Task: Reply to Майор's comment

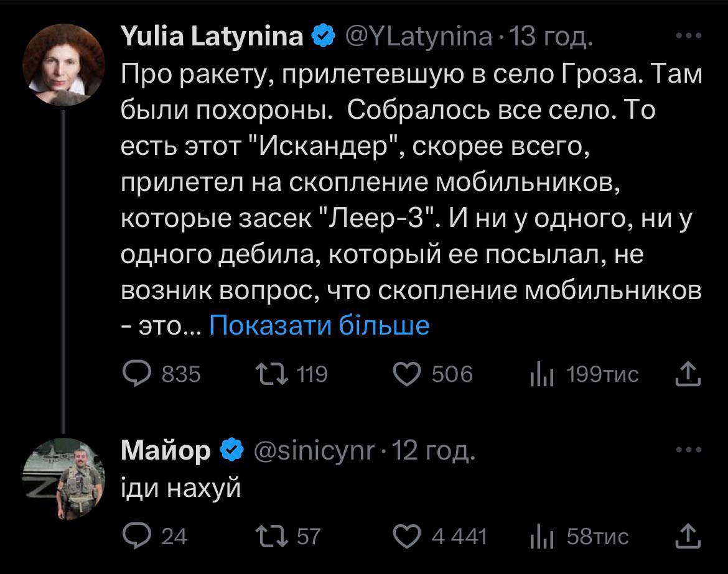Action: pos(134,536)
